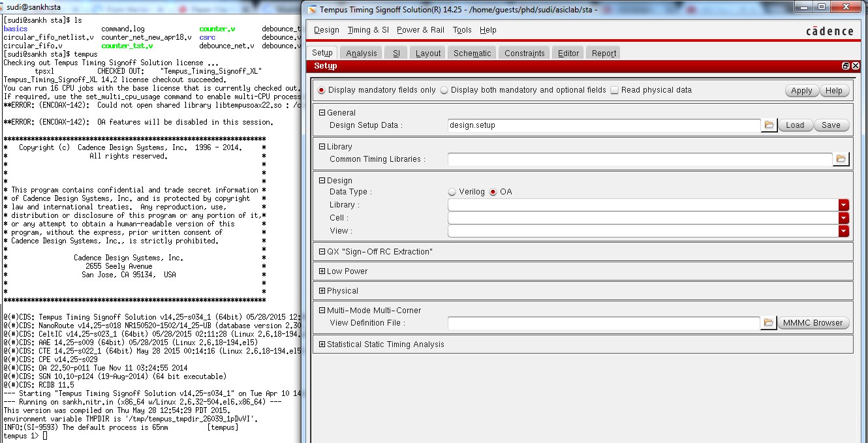Open the View dropdown
The height and width of the screenshot is (443, 868).
click(x=844, y=231)
